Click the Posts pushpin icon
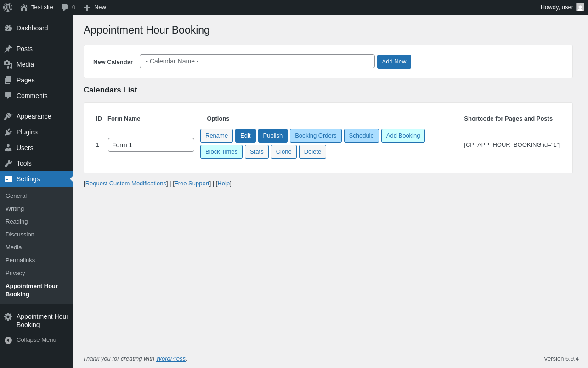588x368 pixels. point(8,49)
